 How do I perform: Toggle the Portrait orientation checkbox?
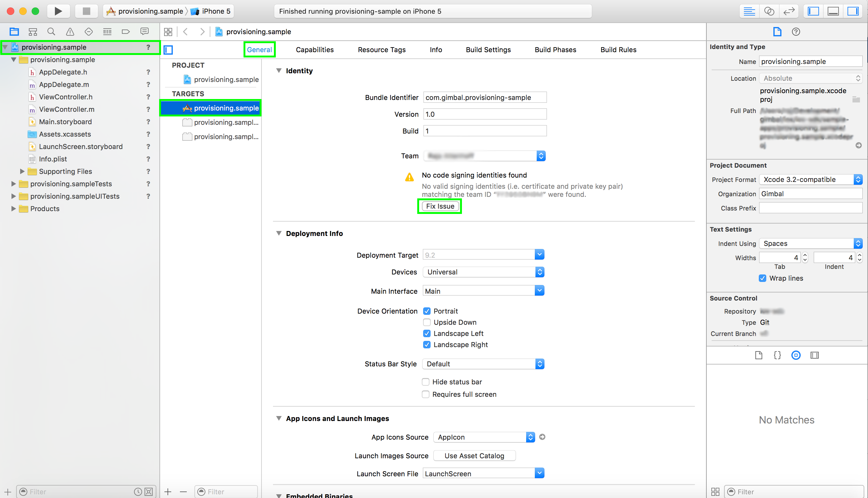[427, 311]
